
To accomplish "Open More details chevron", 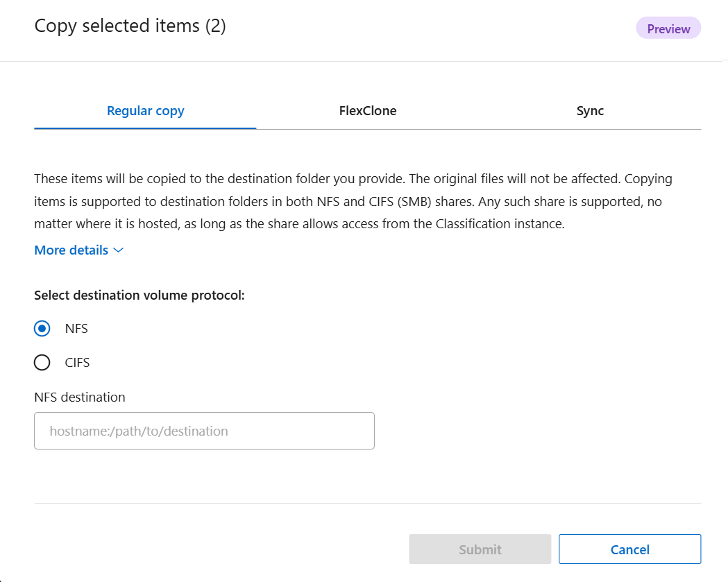I will pyautogui.click(x=117, y=250).
